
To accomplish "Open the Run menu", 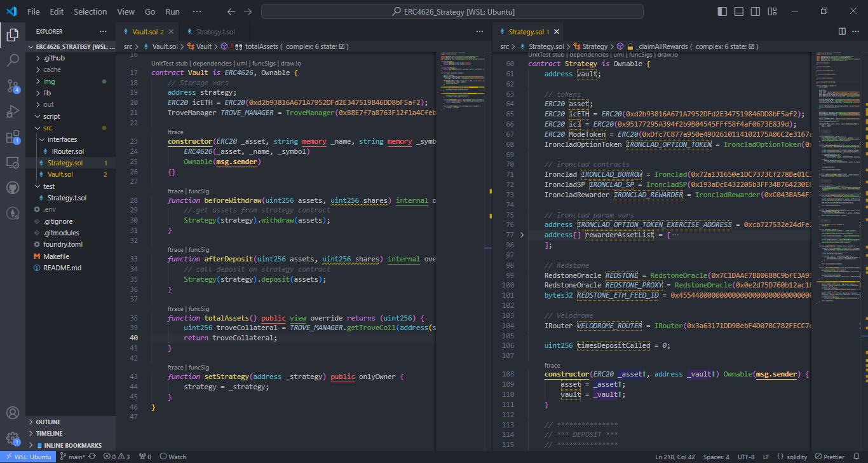I will (x=172, y=11).
